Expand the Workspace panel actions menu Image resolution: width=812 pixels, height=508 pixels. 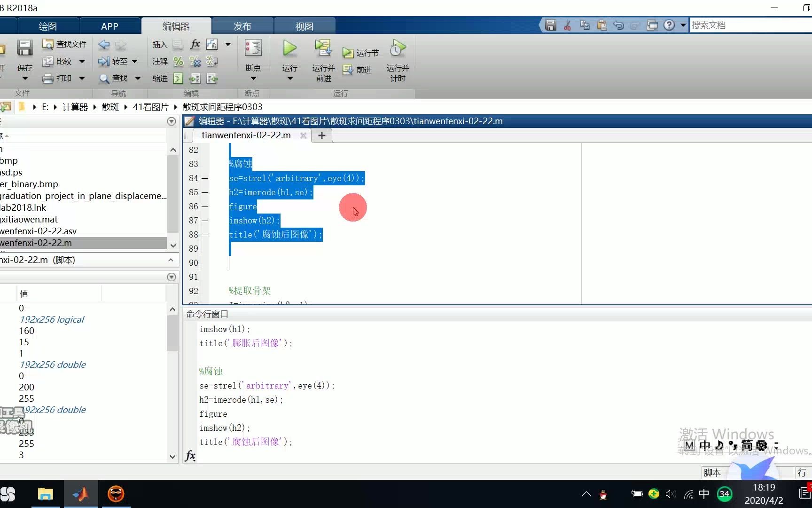pyautogui.click(x=172, y=277)
